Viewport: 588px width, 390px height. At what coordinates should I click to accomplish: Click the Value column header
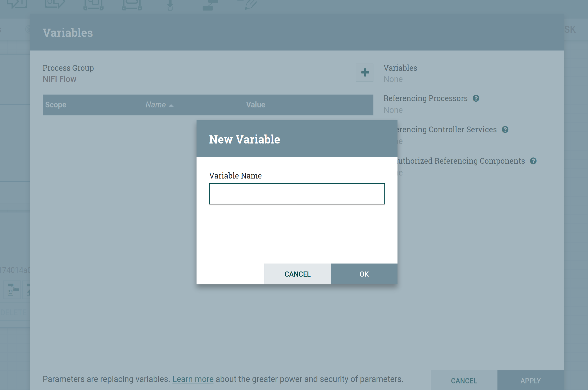pos(255,105)
